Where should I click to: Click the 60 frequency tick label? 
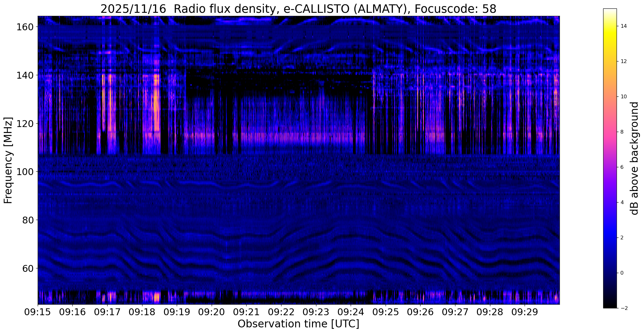(28, 268)
